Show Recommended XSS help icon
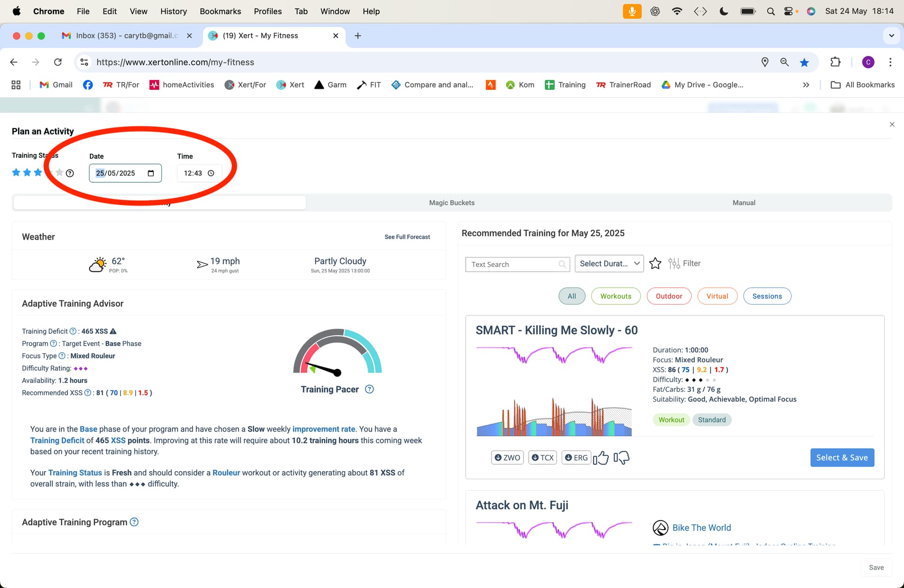 click(x=88, y=393)
